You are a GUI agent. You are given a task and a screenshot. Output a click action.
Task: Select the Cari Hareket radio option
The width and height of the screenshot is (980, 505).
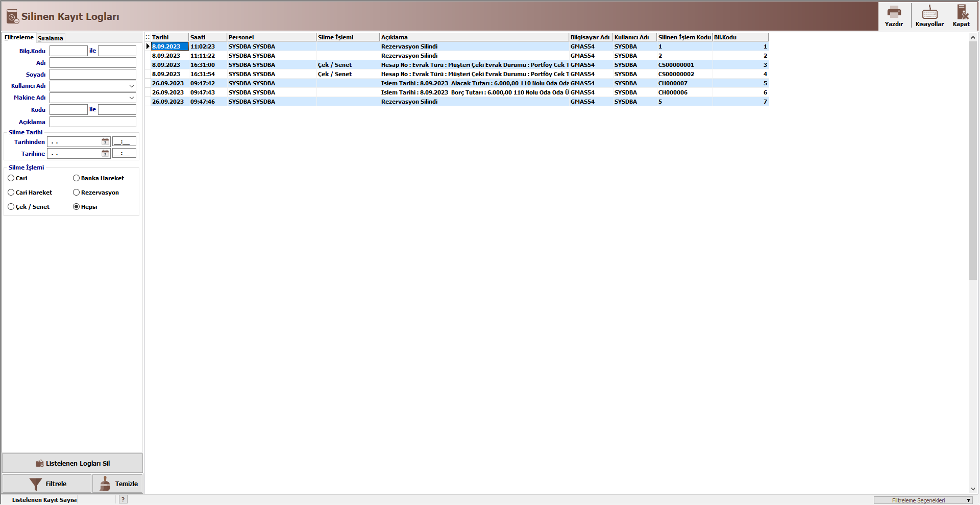tap(11, 193)
